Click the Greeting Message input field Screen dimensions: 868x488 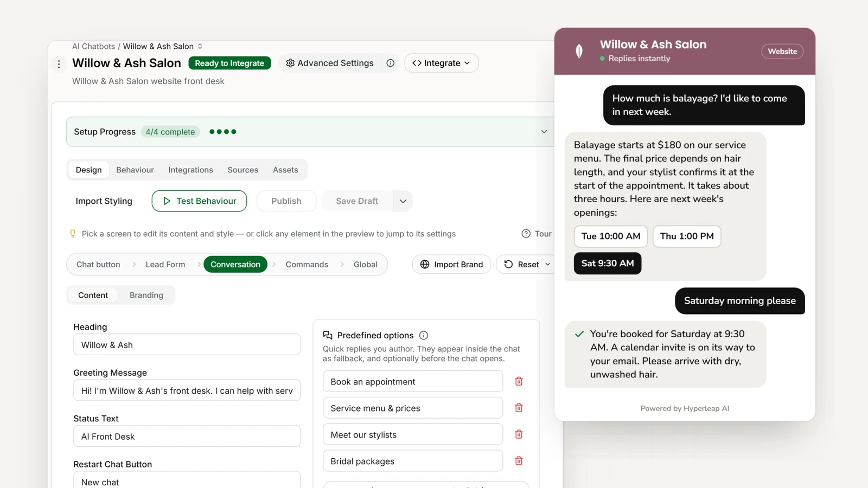pos(187,390)
